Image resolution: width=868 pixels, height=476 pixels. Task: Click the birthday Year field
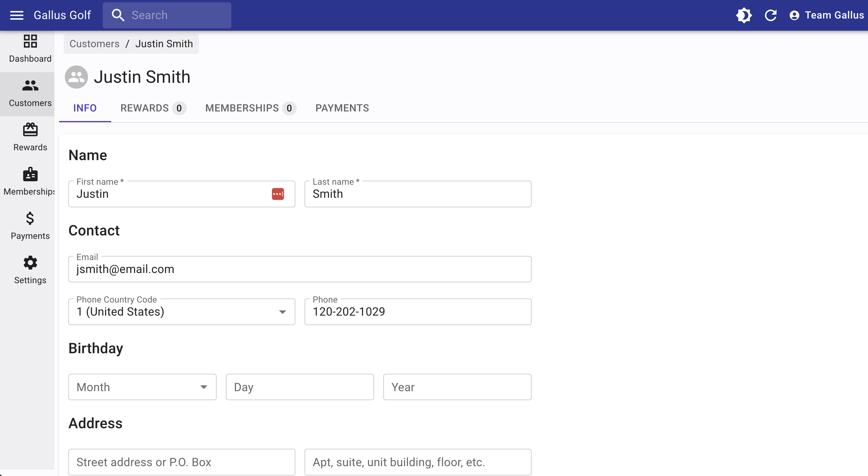(x=457, y=387)
